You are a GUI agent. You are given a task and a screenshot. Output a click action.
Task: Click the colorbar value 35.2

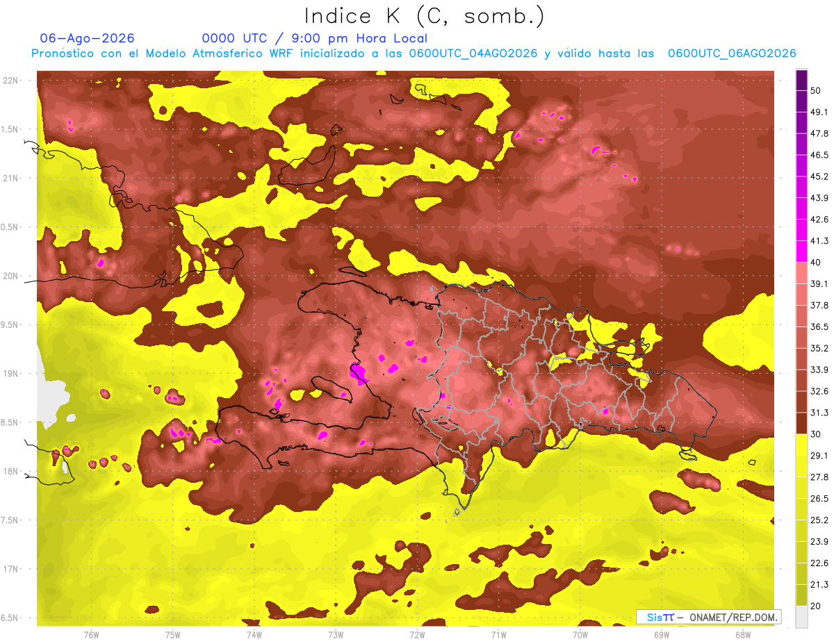click(819, 348)
